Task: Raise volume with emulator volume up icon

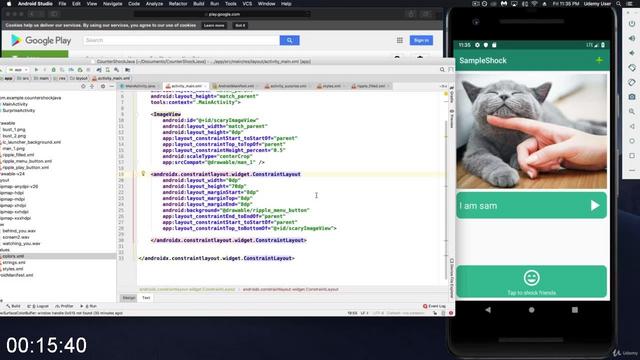Action: pyautogui.click(x=631, y=38)
